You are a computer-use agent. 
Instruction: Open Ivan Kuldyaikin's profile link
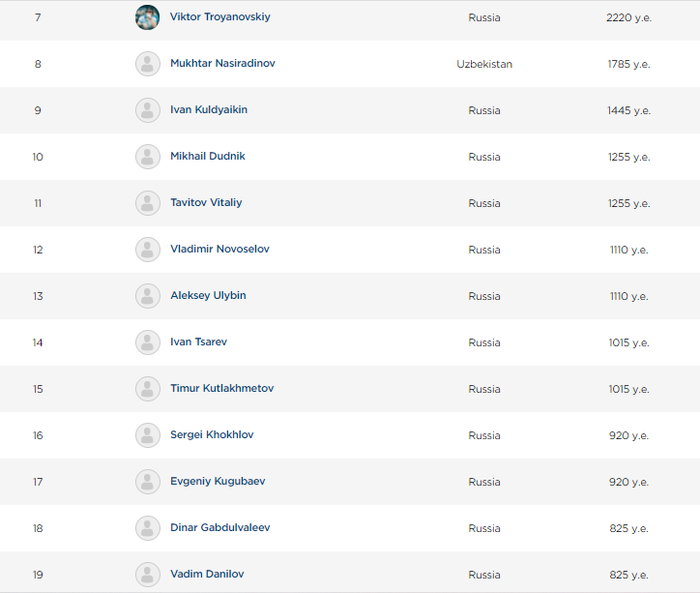point(208,110)
